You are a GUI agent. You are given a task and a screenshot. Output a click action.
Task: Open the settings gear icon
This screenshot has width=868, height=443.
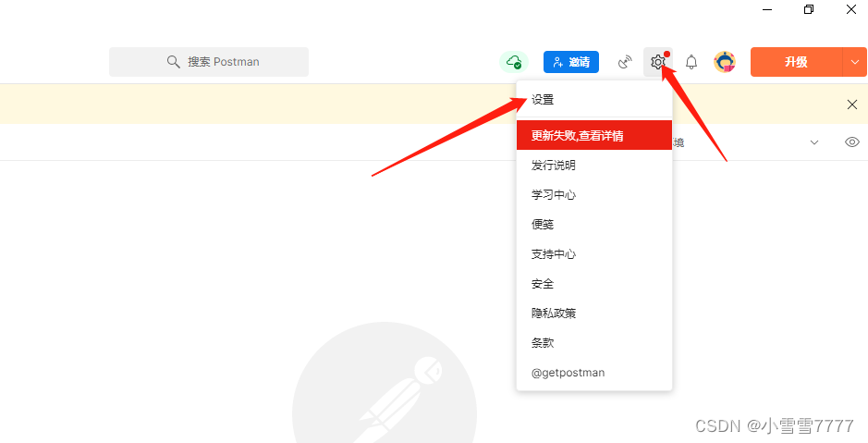657,62
